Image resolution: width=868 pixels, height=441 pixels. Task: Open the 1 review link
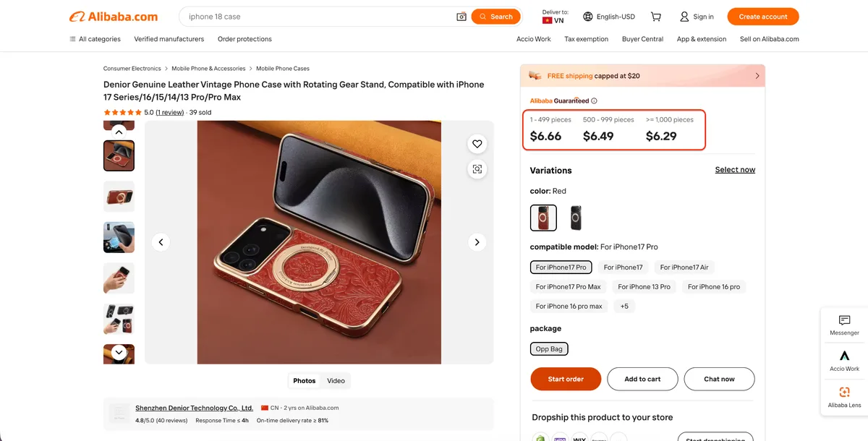[169, 112]
